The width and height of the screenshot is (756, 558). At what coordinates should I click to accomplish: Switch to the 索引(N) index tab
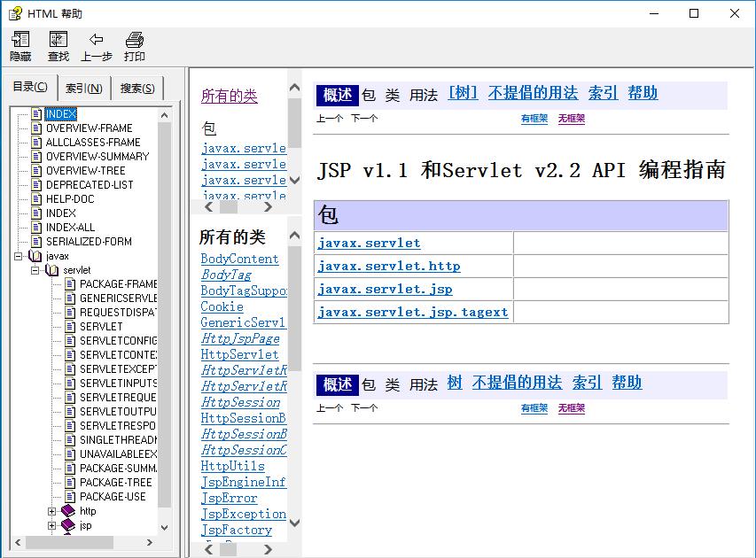[x=84, y=89]
